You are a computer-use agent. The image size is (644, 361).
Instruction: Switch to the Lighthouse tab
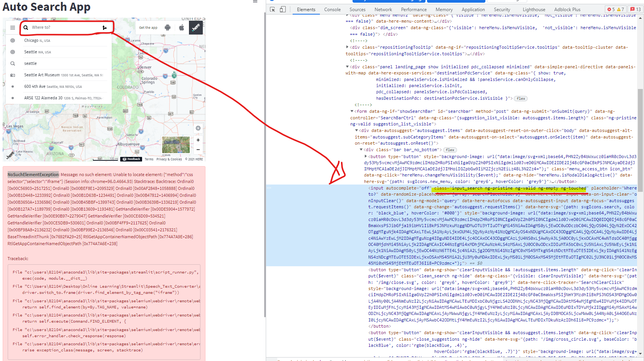click(534, 10)
